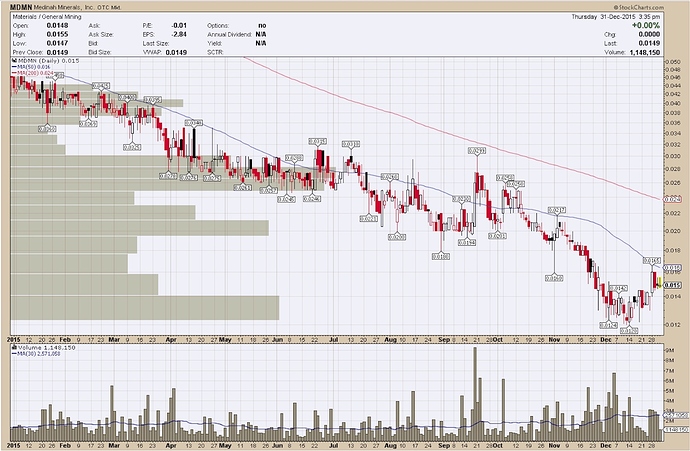This screenshot has width=690, height=451.
Task: Click the small chart icon beside MDMN (Daily)
Action: (15, 60)
